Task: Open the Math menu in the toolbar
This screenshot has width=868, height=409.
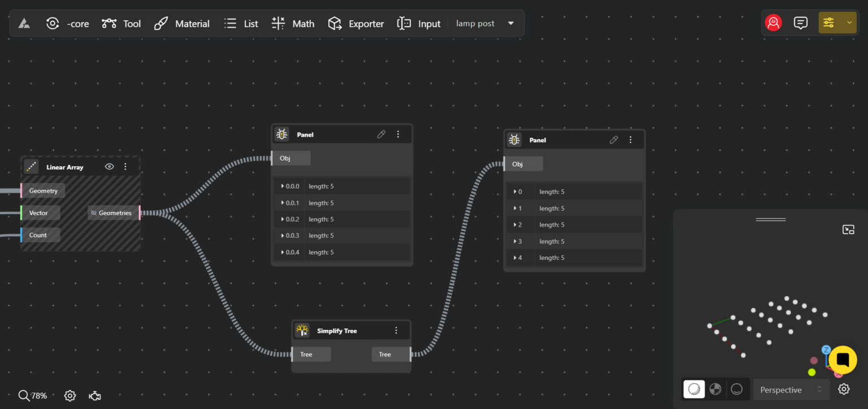Action: tap(293, 23)
